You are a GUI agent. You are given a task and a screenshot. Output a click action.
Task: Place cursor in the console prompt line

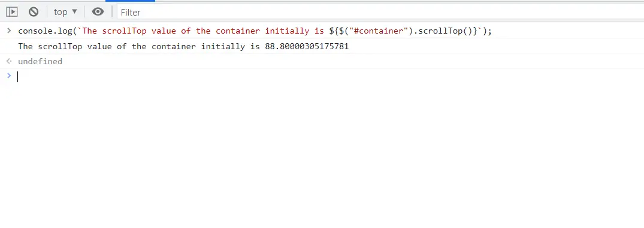328,77
